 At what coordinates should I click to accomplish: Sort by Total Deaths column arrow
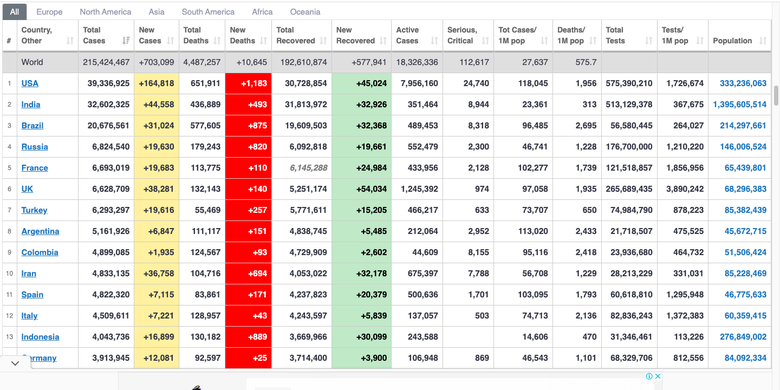coord(217,41)
